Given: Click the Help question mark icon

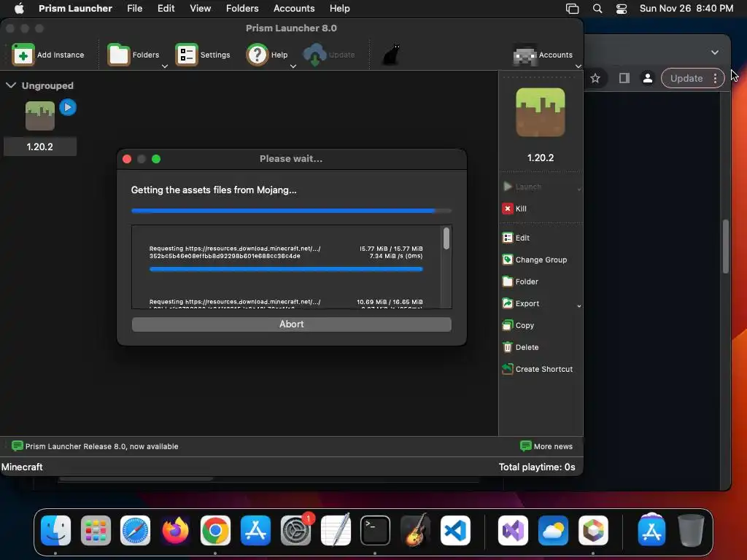Looking at the screenshot, I should [x=258, y=55].
